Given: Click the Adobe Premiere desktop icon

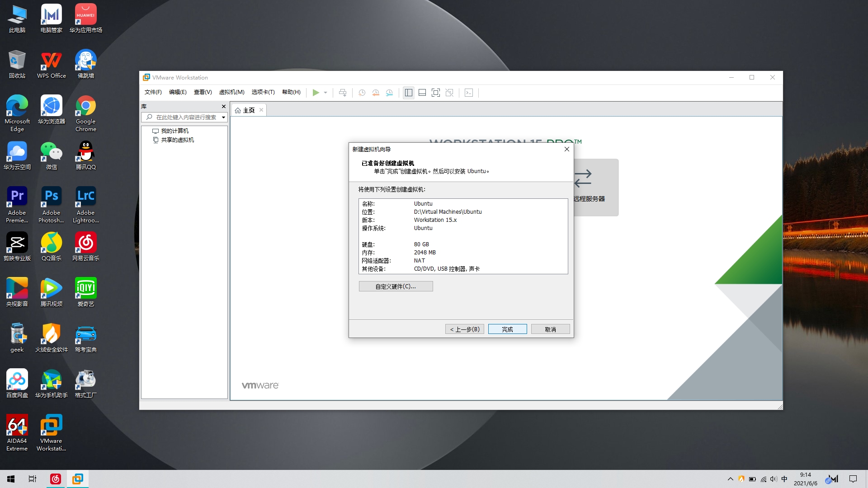Looking at the screenshot, I should (17, 205).
